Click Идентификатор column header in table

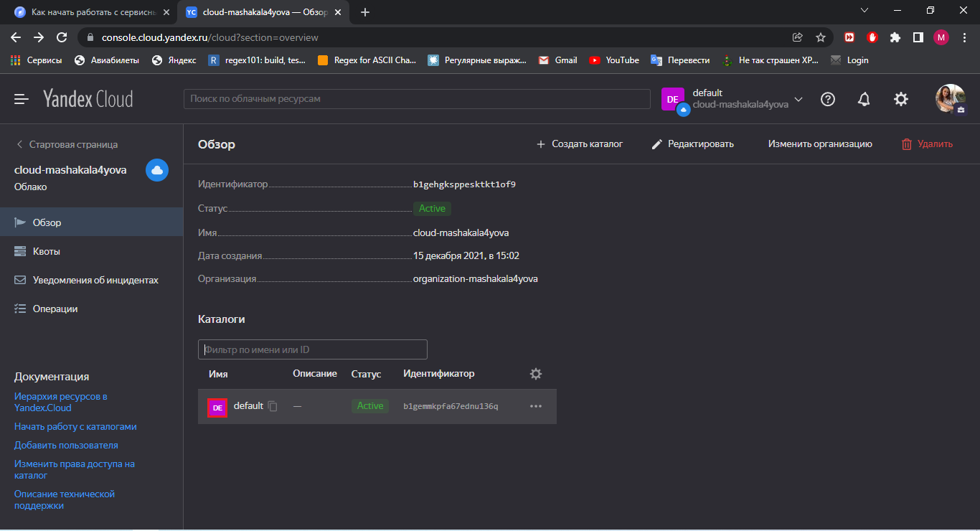[x=439, y=374]
